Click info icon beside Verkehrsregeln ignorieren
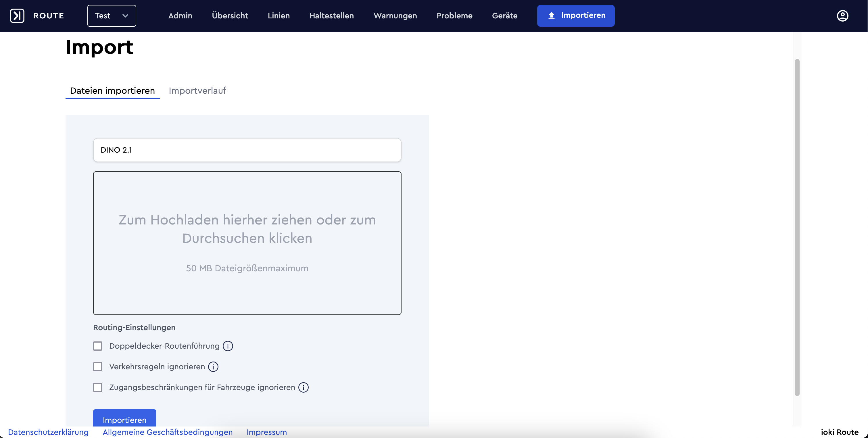The width and height of the screenshot is (868, 438). pos(213,366)
